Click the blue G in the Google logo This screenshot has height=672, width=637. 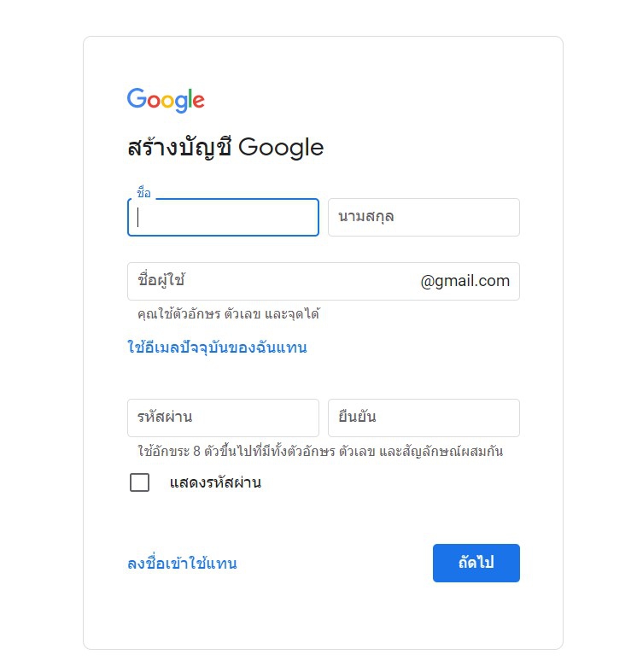point(137,99)
